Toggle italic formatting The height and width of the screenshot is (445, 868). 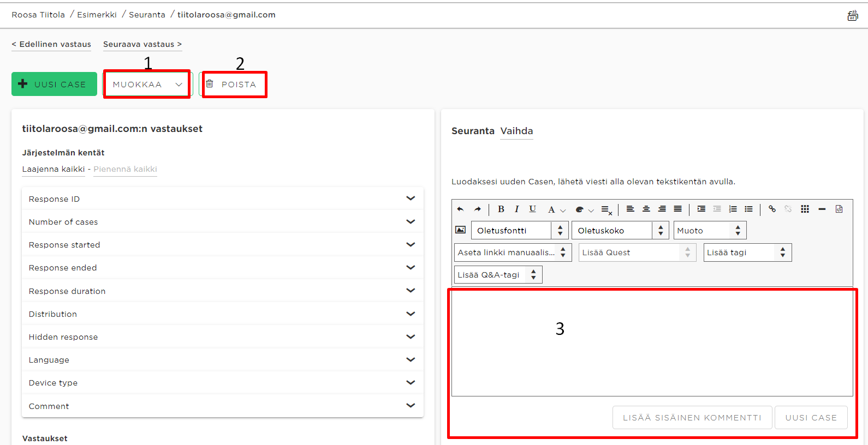[x=516, y=209]
